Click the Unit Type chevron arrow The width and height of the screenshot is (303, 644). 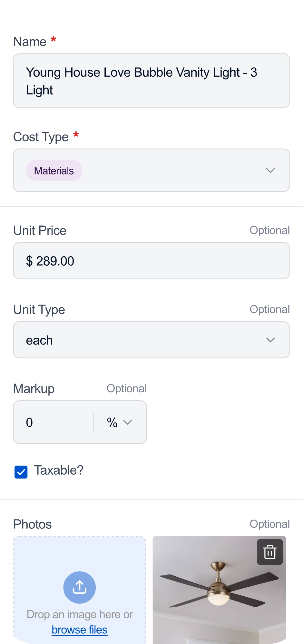tap(270, 340)
